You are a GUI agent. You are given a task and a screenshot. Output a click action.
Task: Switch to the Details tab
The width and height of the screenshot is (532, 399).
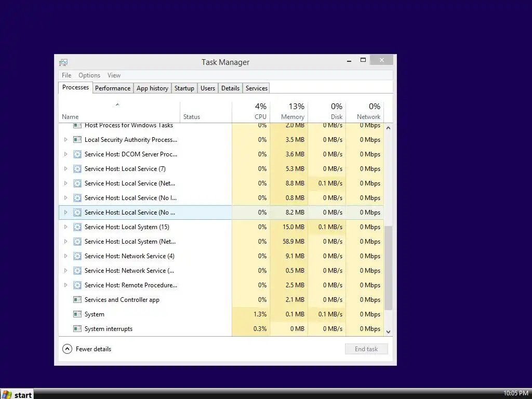tap(230, 88)
